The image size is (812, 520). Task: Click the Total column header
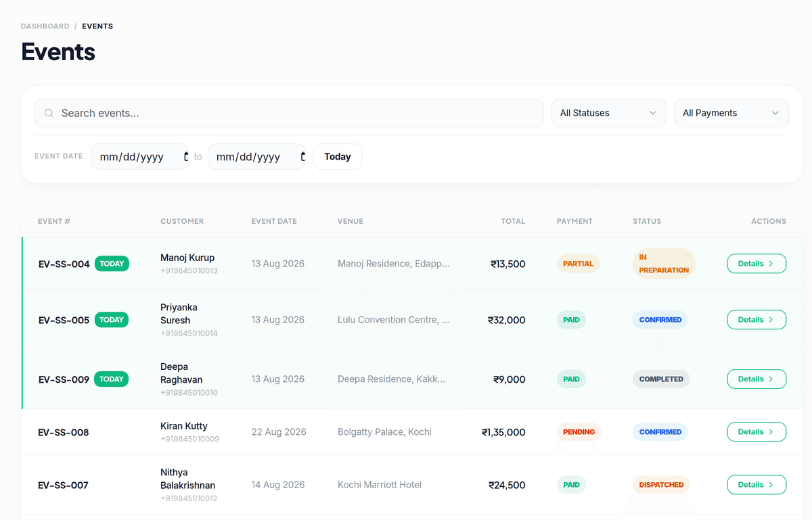(513, 221)
